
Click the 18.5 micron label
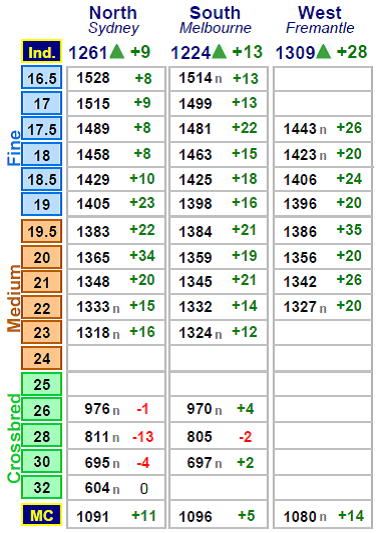[x=41, y=179]
